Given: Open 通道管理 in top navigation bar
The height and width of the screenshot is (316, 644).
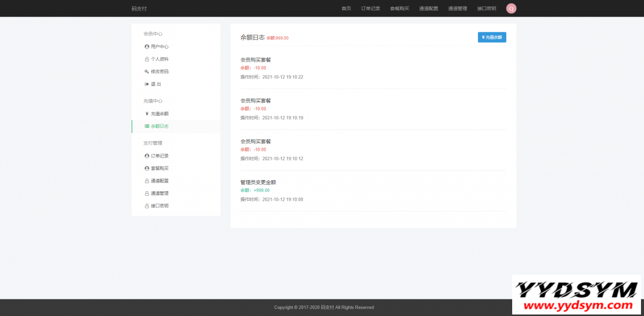Looking at the screenshot, I should click(457, 9).
